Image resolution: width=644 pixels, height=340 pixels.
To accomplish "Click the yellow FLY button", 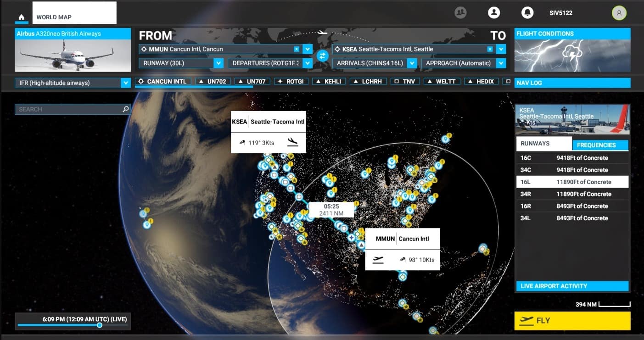I will 572,321.
